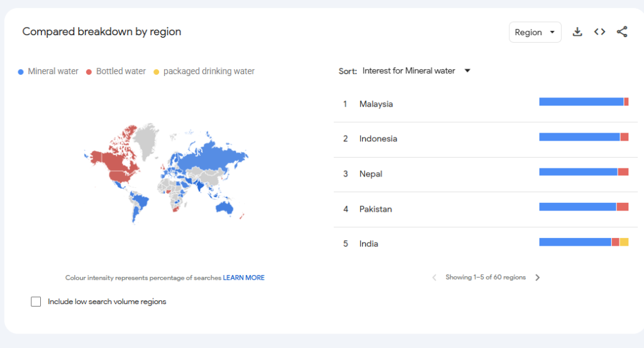Screen dimensions: 644x348
Task: Click the blue Mineral water legend dot
Action: point(21,72)
